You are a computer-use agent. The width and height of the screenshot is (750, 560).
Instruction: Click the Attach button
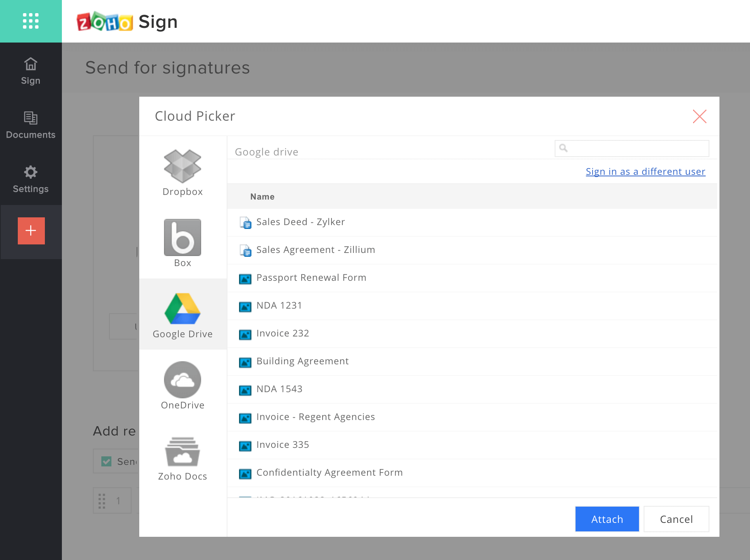pos(606,518)
